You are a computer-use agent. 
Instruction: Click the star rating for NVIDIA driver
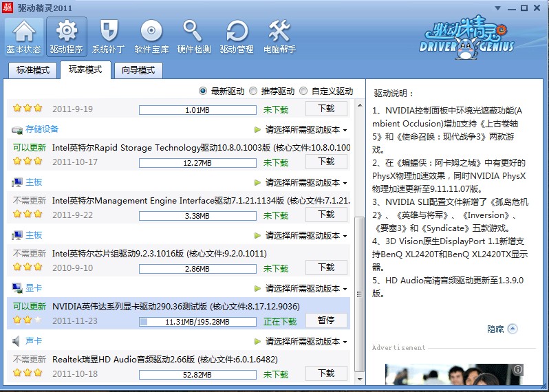(x=28, y=320)
